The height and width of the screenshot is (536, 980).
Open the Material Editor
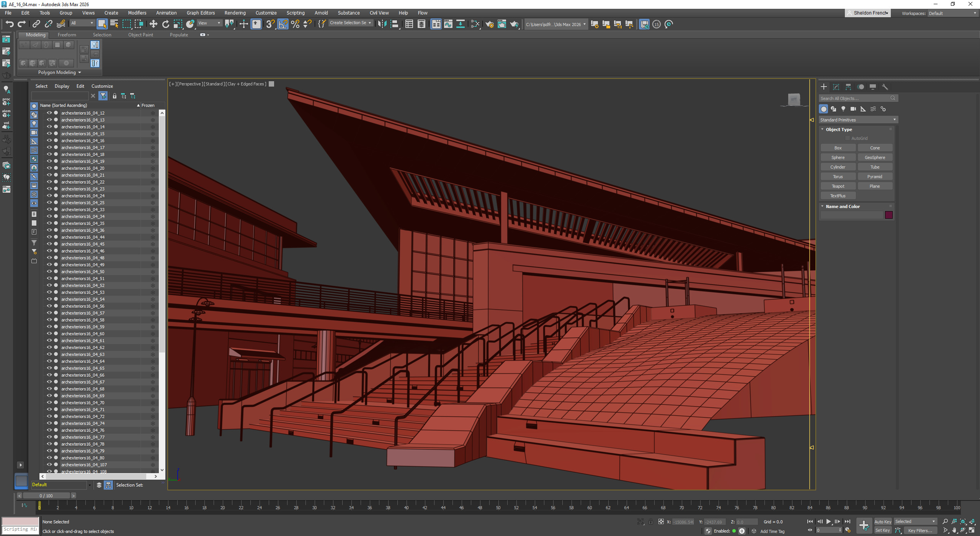click(x=475, y=25)
